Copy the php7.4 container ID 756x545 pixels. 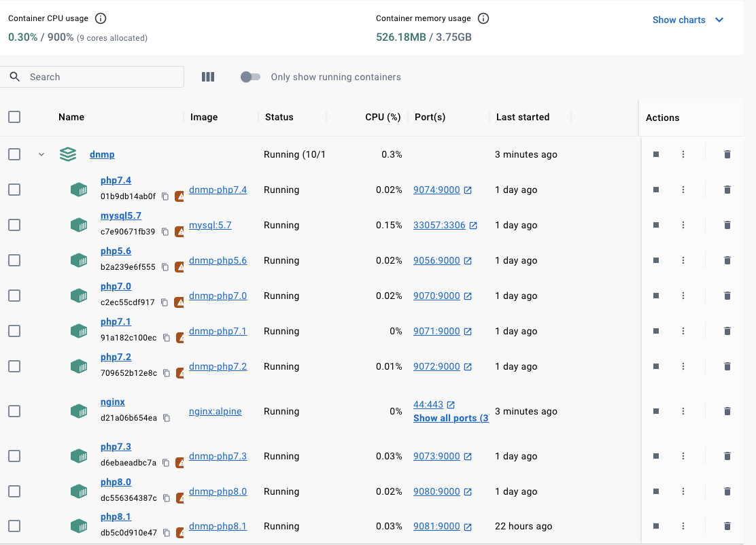pyautogui.click(x=165, y=196)
